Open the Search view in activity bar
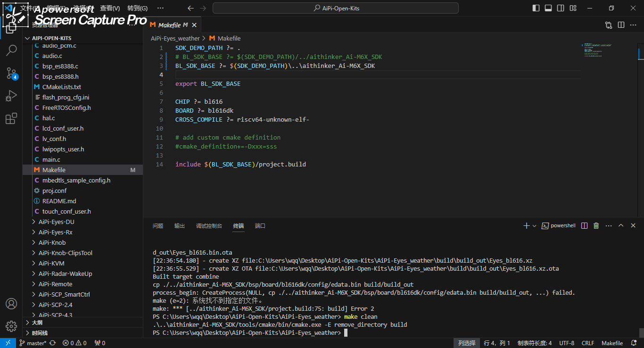Viewport: 644px width, 348px height. pos(11,50)
